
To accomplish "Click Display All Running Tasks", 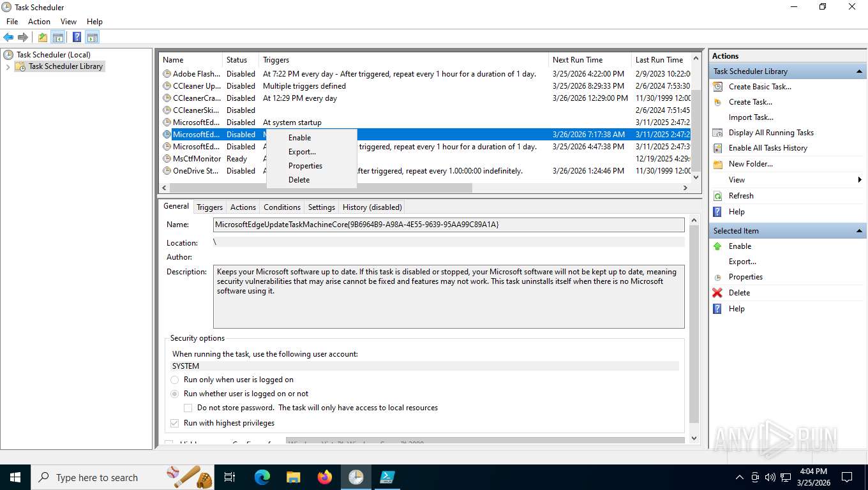I will (x=771, y=133).
